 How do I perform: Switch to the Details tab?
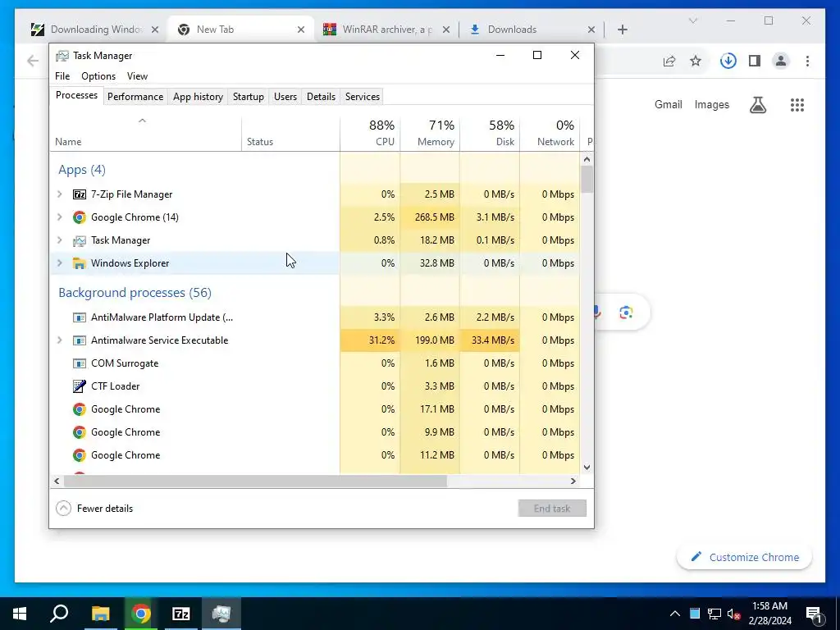[x=321, y=97]
